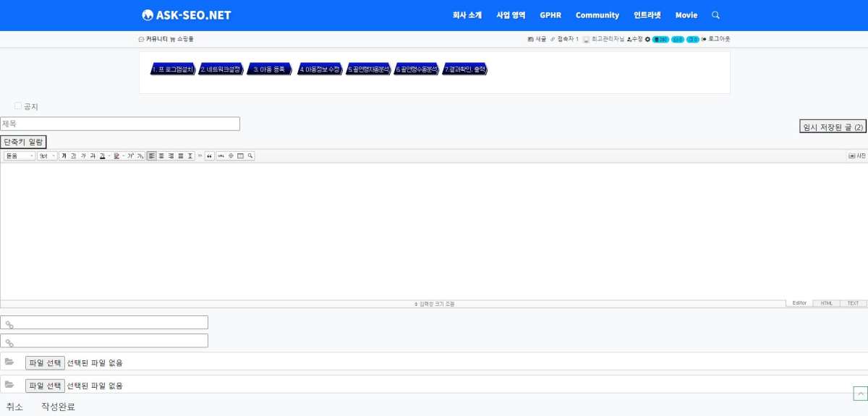Click step 2 네트워크설정 button

pyautogui.click(x=221, y=69)
